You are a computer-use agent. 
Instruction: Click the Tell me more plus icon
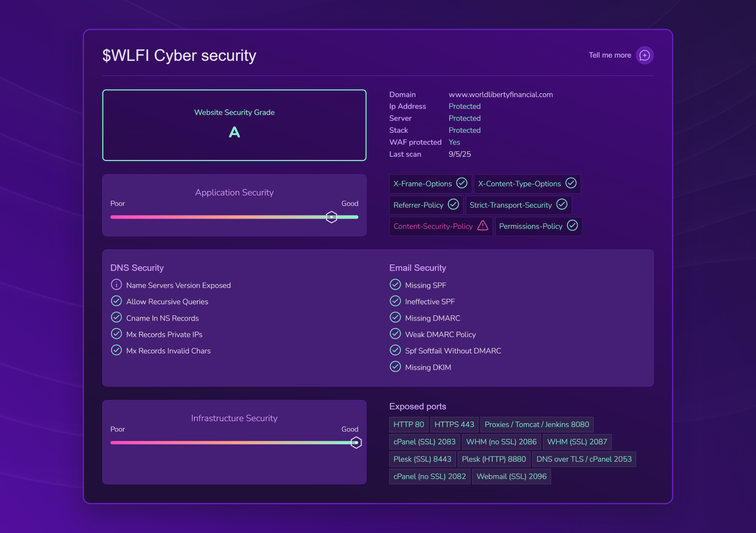tap(645, 55)
